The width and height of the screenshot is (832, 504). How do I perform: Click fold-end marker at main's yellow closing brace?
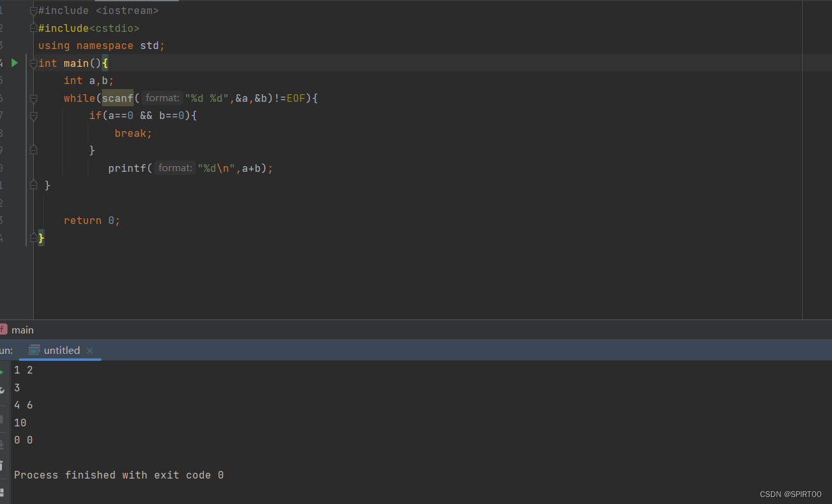[x=34, y=237]
